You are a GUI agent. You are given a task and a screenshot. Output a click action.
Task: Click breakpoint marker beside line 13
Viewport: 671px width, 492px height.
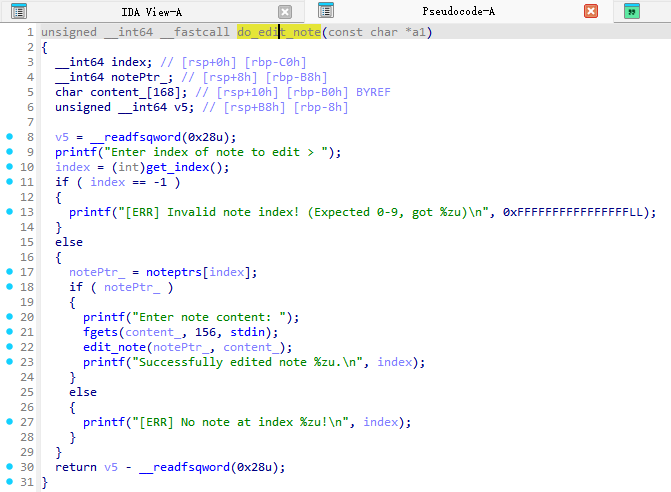(10, 212)
